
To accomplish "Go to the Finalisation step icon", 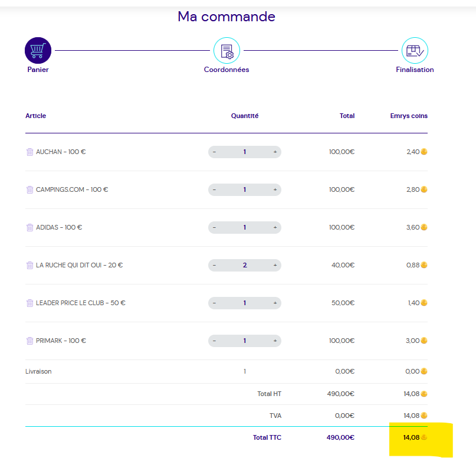I will pyautogui.click(x=415, y=51).
